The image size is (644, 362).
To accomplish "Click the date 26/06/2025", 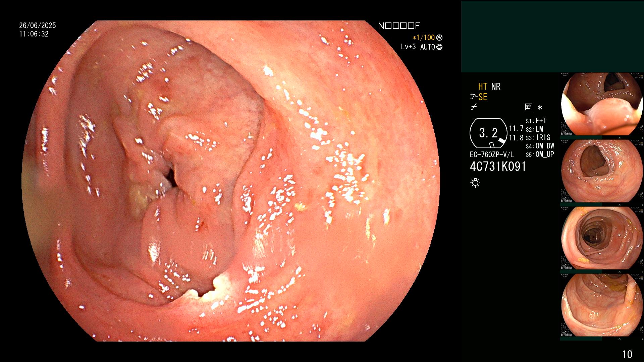I will pyautogui.click(x=38, y=25).
